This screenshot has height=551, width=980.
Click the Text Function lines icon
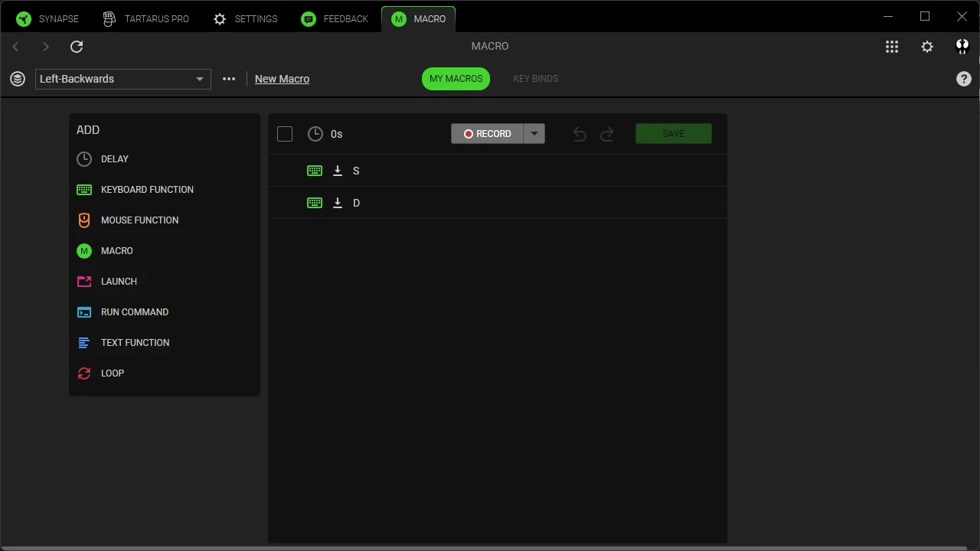(x=84, y=343)
